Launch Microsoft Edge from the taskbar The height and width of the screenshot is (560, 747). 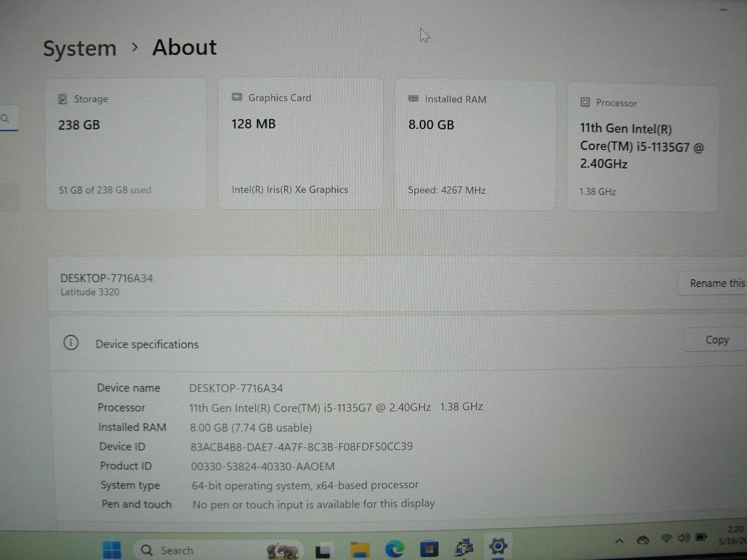click(x=395, y=548)
